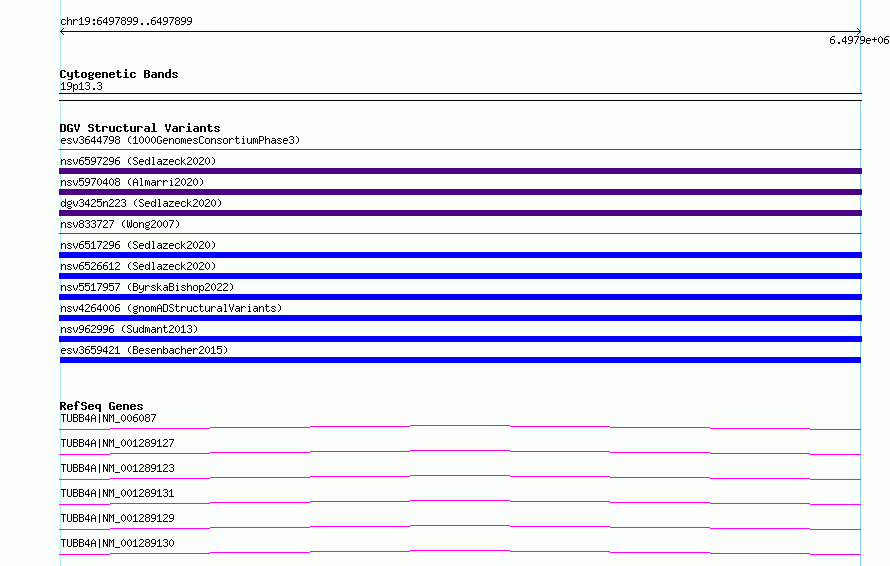Viewport: 890px width, 566px height.
Task: Open variant nsv6526612 (Sedlazeck2020) label
Action: tap(138, 266)
